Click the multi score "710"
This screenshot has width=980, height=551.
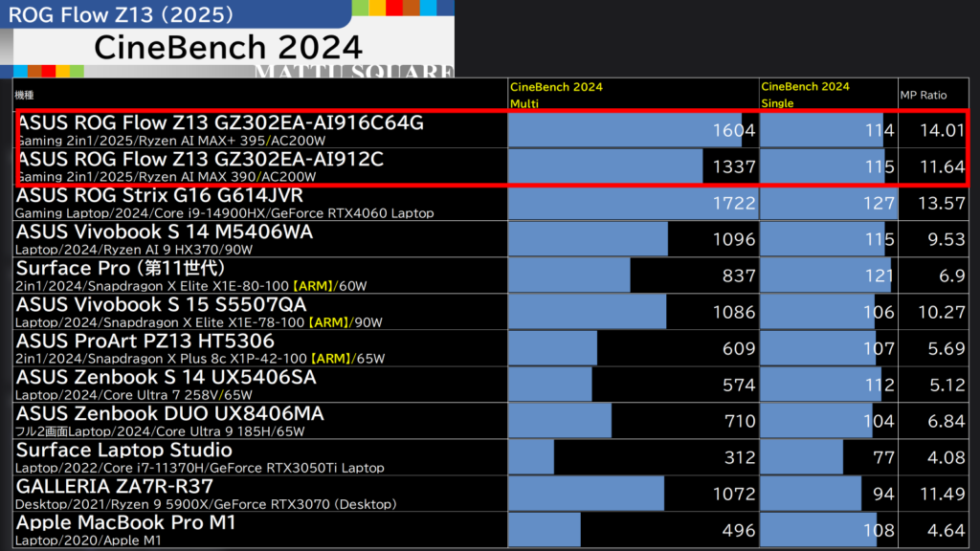(x=740, y=421)
